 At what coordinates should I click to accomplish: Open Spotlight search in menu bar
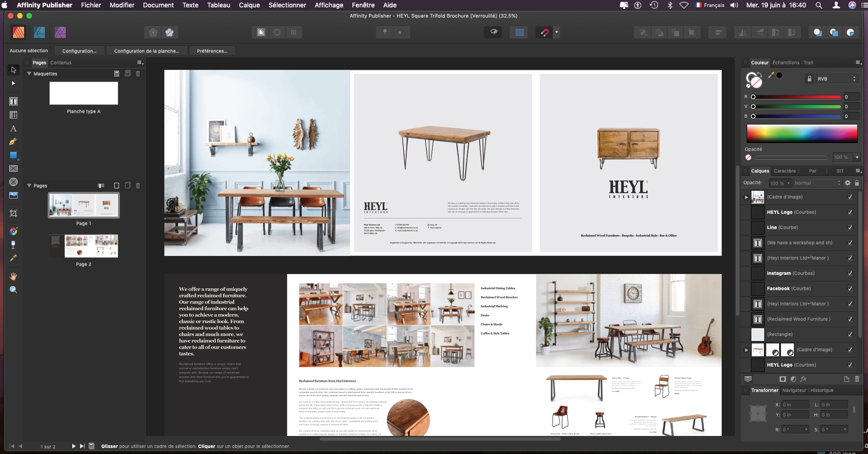(x=819, y=5)
